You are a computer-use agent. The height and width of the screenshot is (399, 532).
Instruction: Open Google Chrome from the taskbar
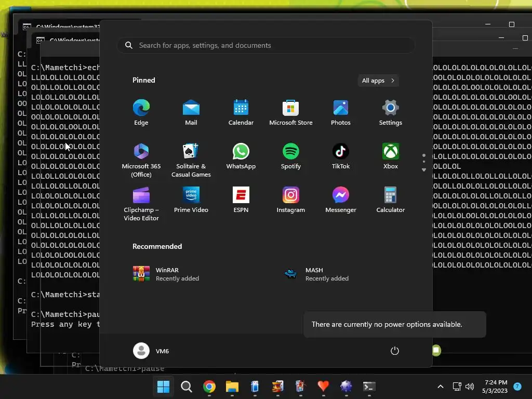click(x=209, y=387)
